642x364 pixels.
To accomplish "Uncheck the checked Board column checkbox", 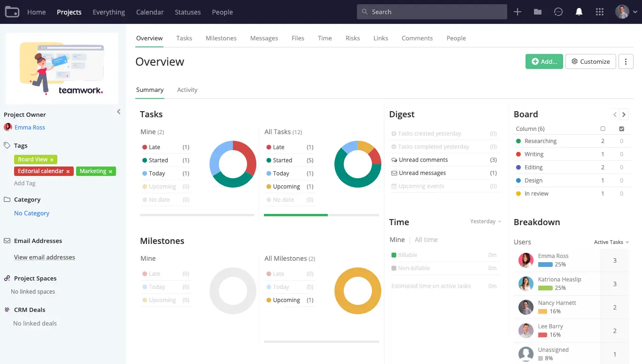I will click(x=622, y=129).
